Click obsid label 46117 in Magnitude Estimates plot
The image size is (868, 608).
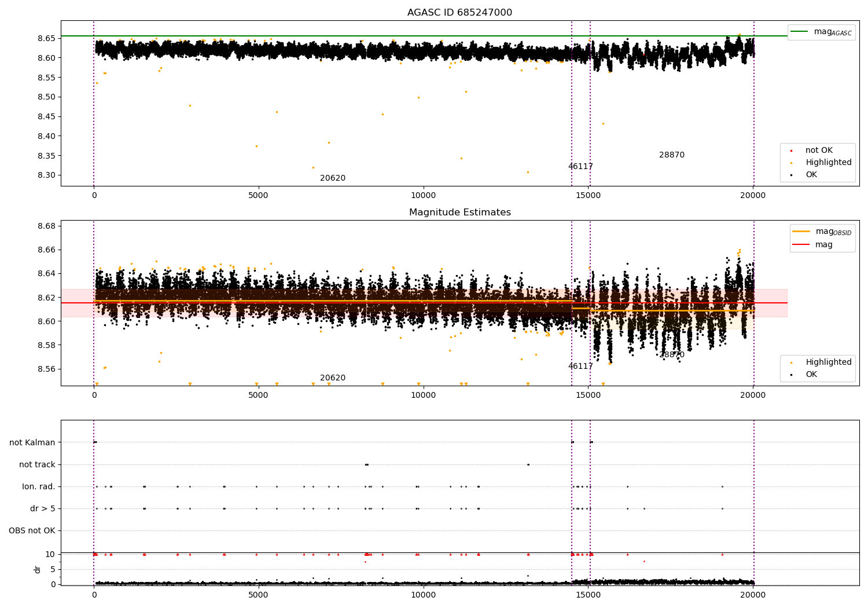pos(580,367)
